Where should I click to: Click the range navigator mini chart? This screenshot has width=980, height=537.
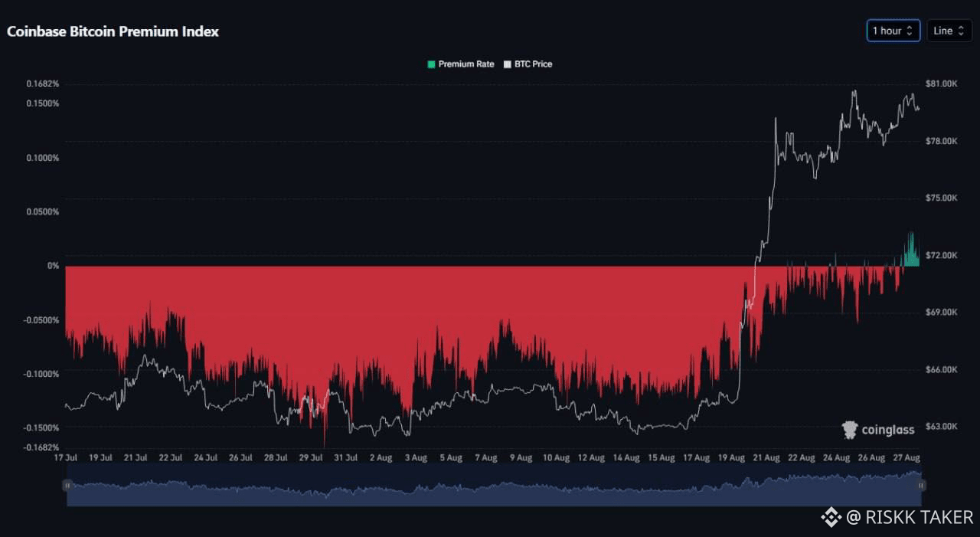tap(494, 485)
